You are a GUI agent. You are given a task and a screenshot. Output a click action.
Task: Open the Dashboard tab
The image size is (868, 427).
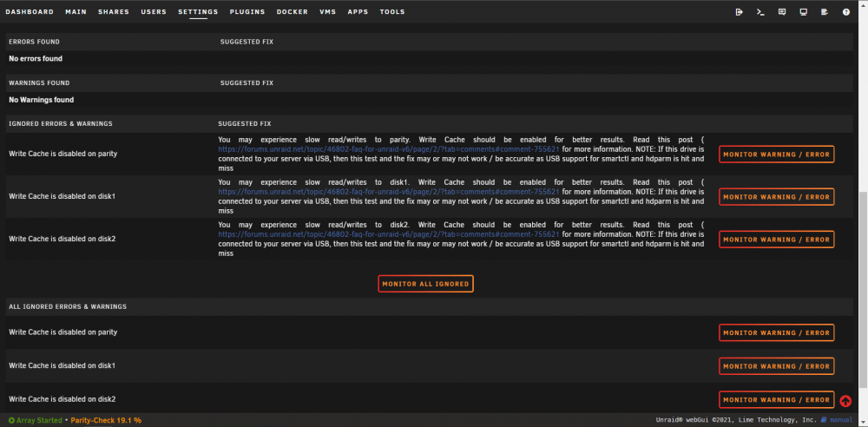click(30, 11)
